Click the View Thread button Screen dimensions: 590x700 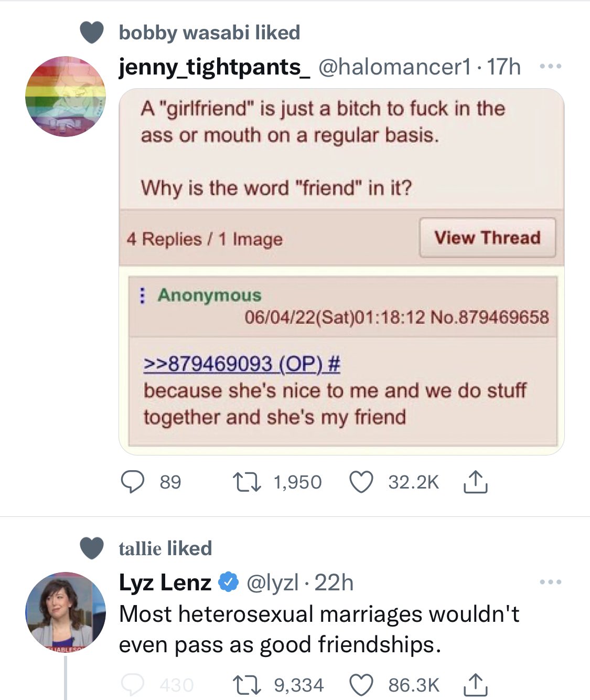487,238
